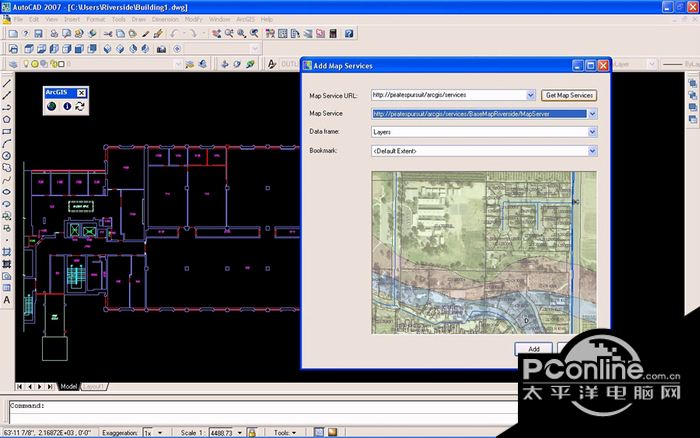Click the Match Properties paintbrush icon
Image resolution: width=700 pixels, height=438 pixels.
click(146, 33)
